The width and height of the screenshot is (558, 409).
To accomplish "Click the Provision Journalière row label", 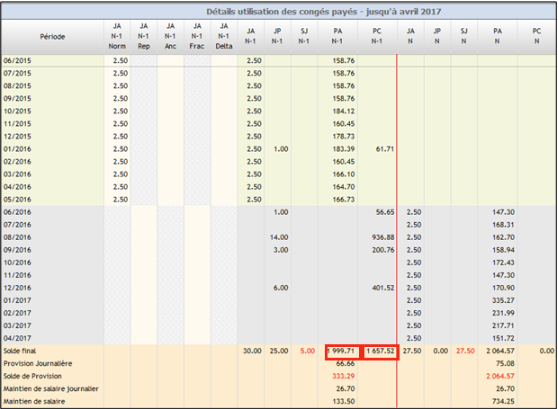I will [38, 364].
